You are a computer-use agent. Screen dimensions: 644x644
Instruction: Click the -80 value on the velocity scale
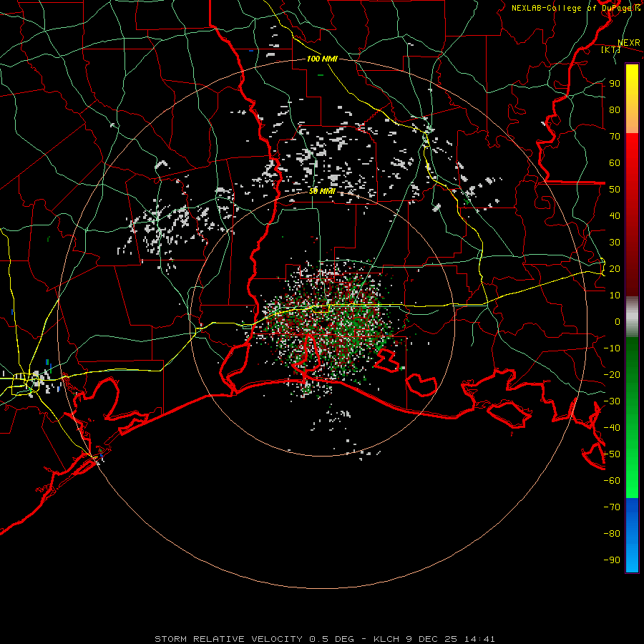612,534
